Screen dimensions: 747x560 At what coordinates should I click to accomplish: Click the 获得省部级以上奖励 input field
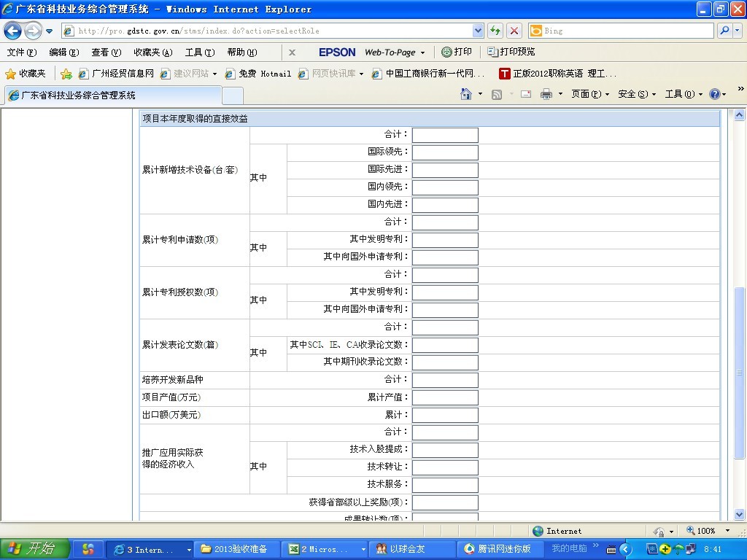pos(445,503)
